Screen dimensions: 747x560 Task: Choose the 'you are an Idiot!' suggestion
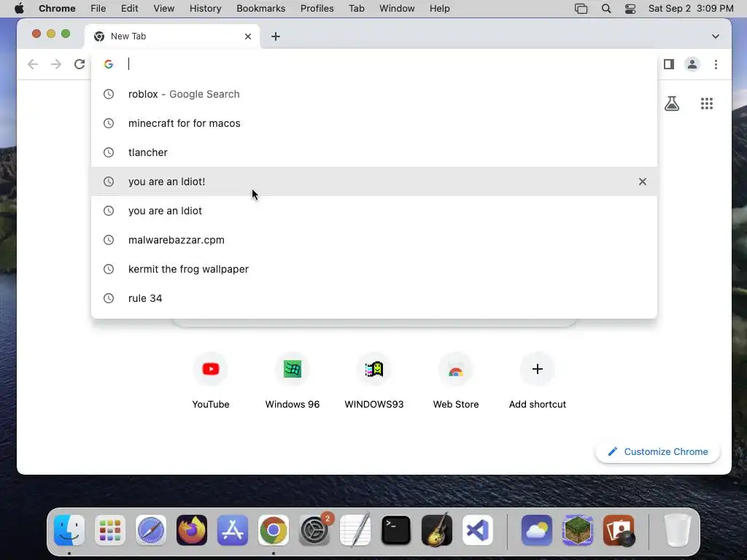click(x=374, y=182)
